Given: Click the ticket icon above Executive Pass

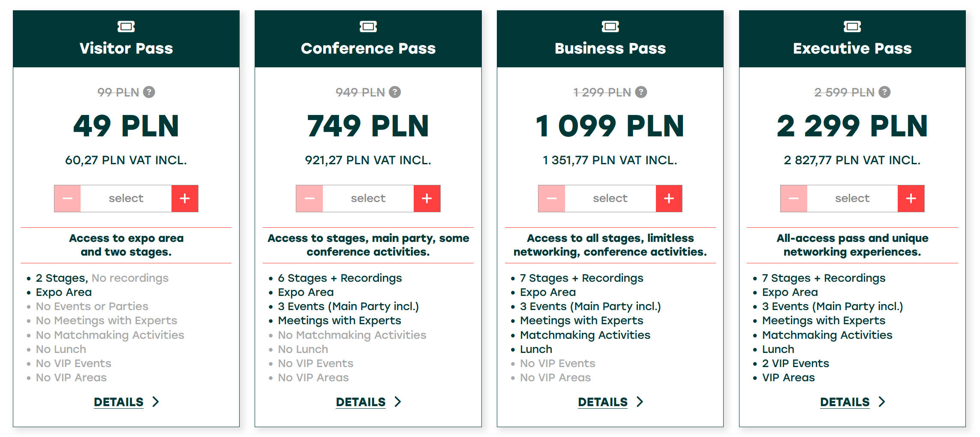Looking at the screenshot, I should (852, 27).
